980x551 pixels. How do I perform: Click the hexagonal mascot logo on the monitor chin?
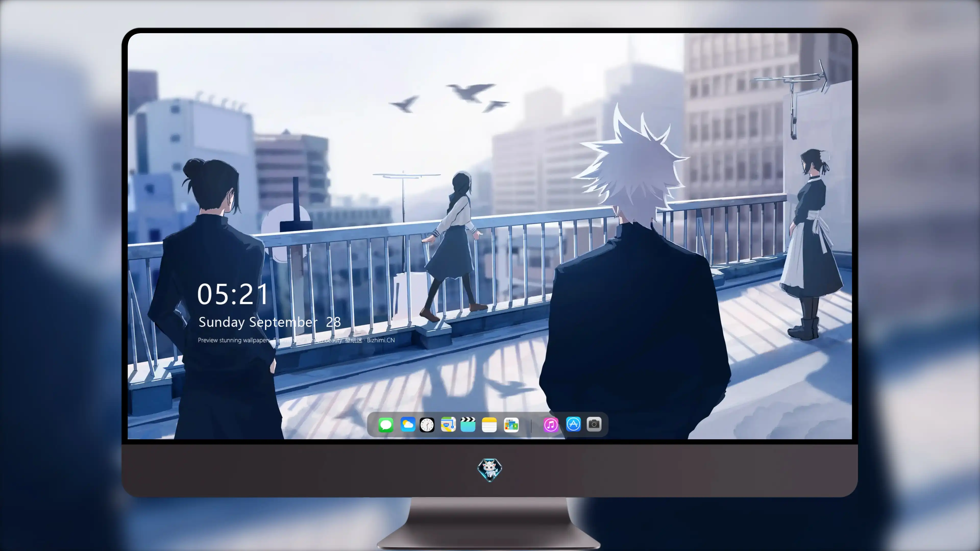490,470
